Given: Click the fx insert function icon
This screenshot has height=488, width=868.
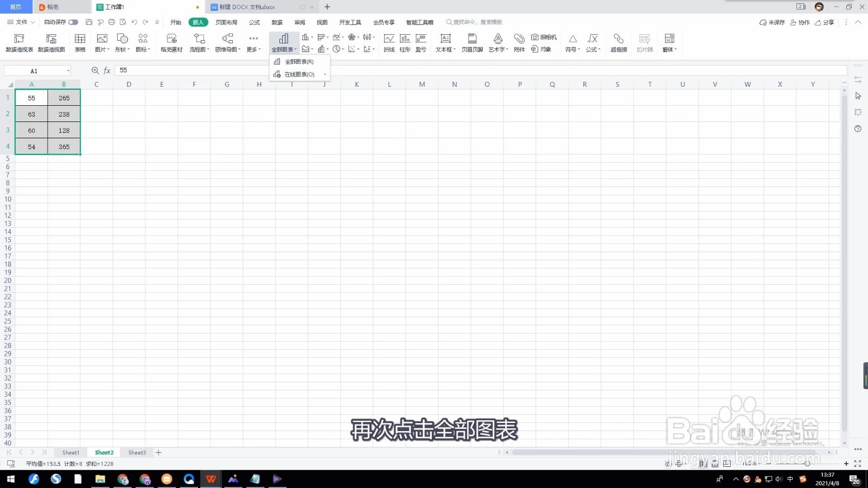Looking at the screenshot, I should (x=107, y=70).
